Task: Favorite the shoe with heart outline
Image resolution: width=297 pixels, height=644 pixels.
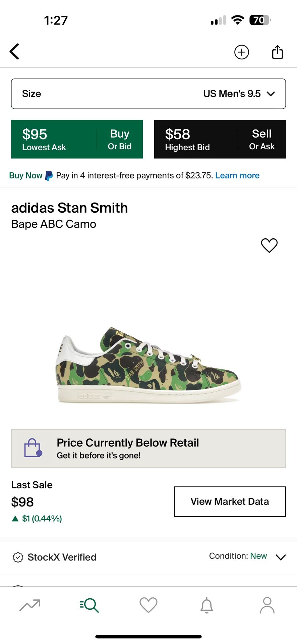Action: click(269, 245)
